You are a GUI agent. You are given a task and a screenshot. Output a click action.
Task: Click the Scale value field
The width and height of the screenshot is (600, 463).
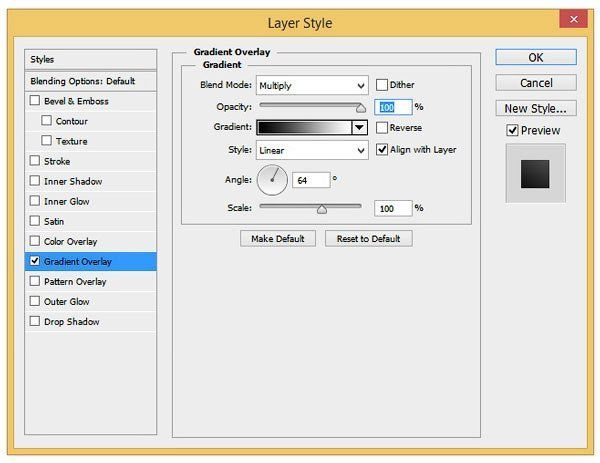393,209
